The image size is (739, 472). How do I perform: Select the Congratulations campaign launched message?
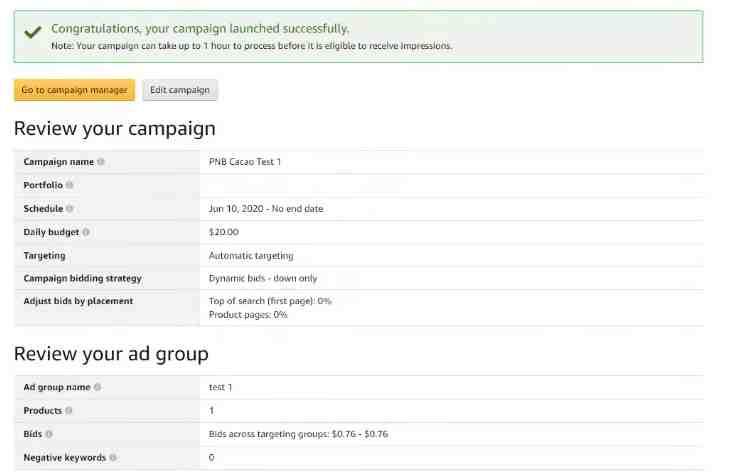[x=200, y=29]
